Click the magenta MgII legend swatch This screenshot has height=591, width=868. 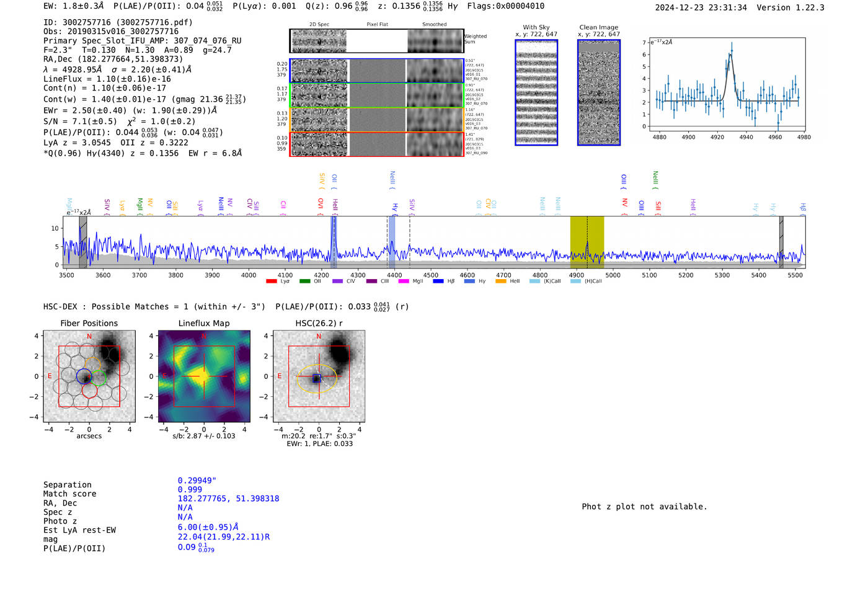404,282
